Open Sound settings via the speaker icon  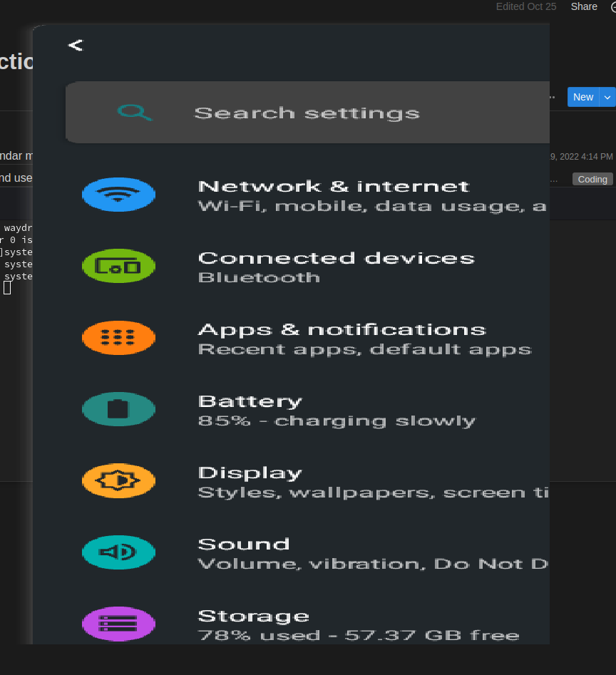tap(118, 552)
